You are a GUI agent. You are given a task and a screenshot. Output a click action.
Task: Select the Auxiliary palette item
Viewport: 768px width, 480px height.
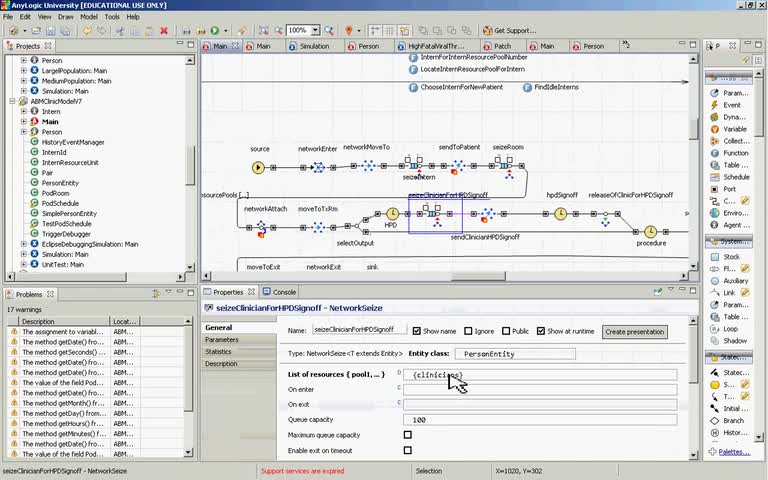(x=729, y=281)
